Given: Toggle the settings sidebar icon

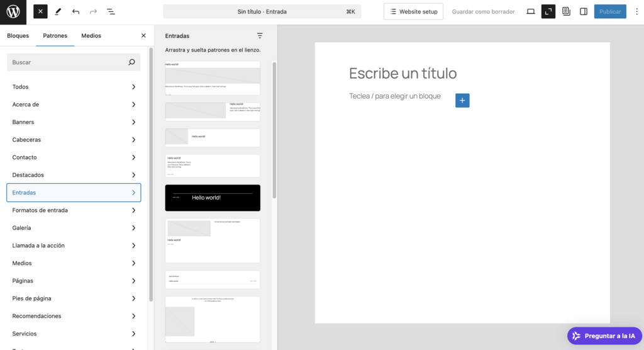Looking at the screenshot, I should (x=584, y=11).
